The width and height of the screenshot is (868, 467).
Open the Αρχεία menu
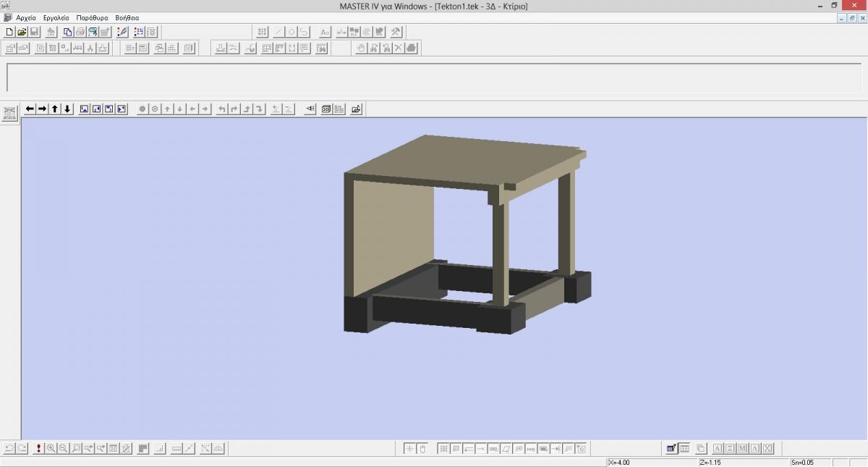26,17
